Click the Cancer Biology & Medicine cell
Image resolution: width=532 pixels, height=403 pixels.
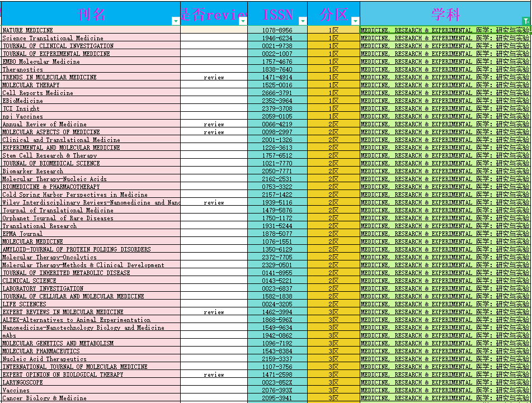[91, 398]
